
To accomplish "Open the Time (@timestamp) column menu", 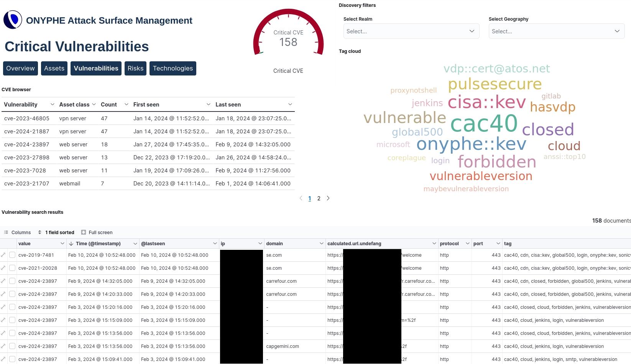I will point(135,244).
